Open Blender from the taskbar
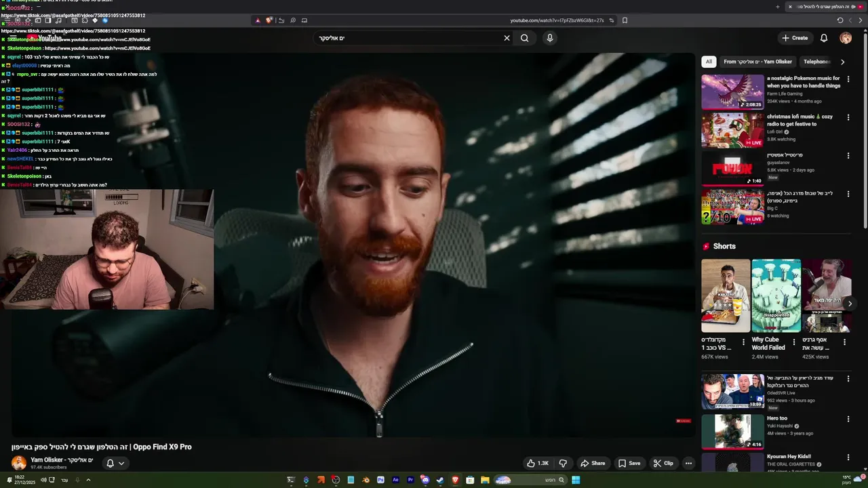 366,480
